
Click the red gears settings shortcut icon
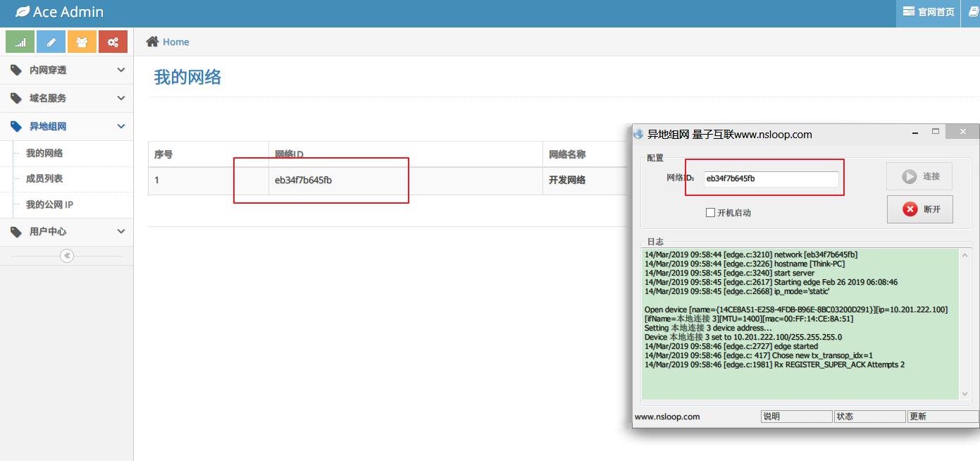click(x=113, y=42)
